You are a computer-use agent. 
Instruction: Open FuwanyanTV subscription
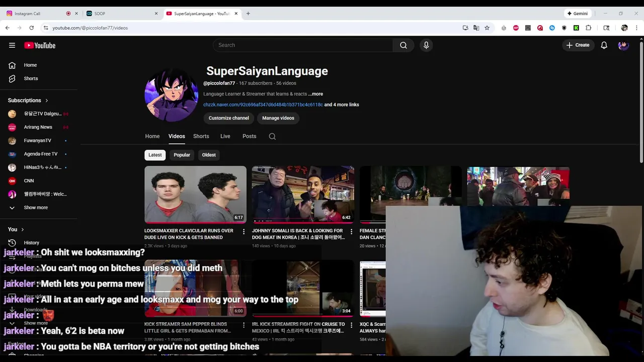(x=38, y=141)
